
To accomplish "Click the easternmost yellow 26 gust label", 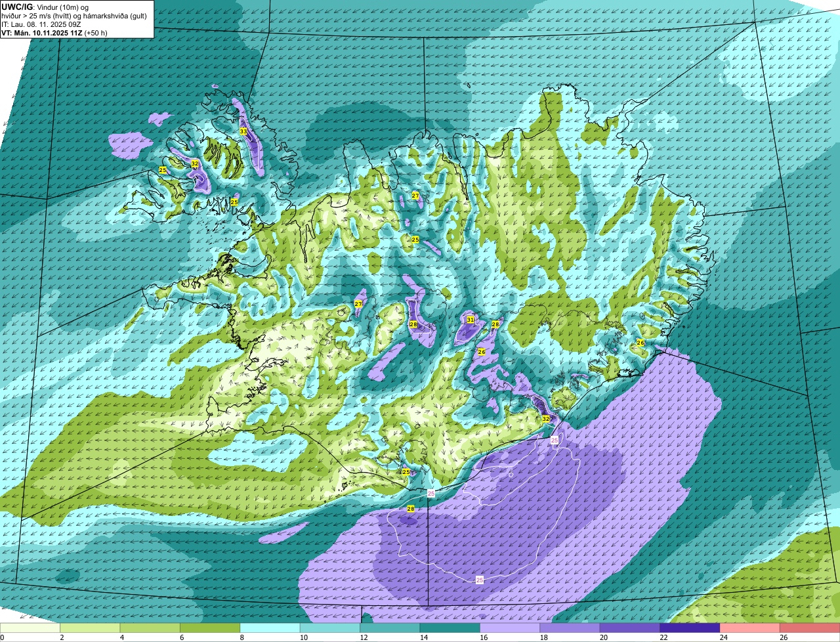I will click(640, 343).
